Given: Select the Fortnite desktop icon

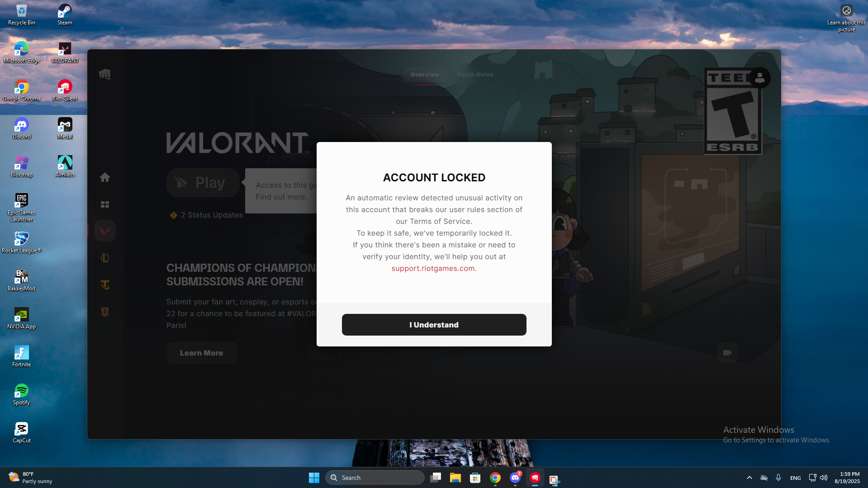Looking at the screenshot, I should tap(21, 356).
